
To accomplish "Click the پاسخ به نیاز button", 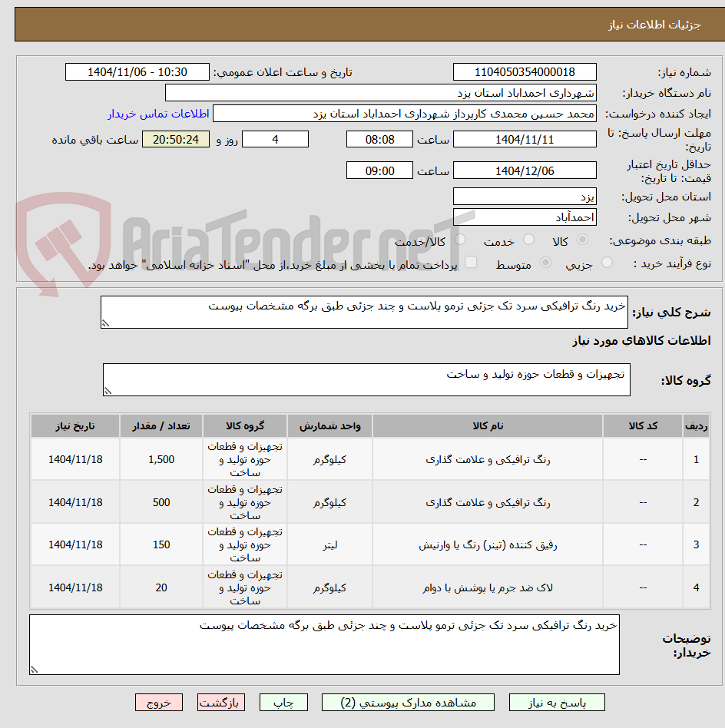I will coord(557,703).
